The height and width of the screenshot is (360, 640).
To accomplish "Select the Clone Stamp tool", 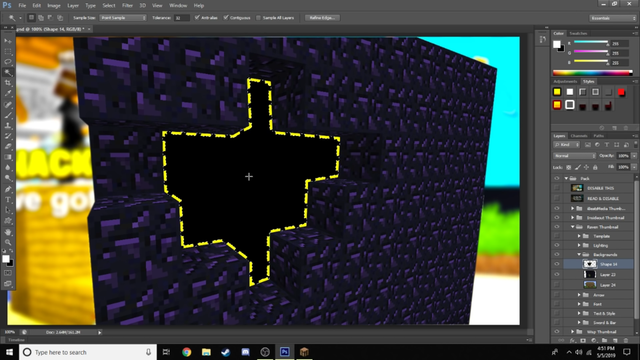I will coord(8,125).
